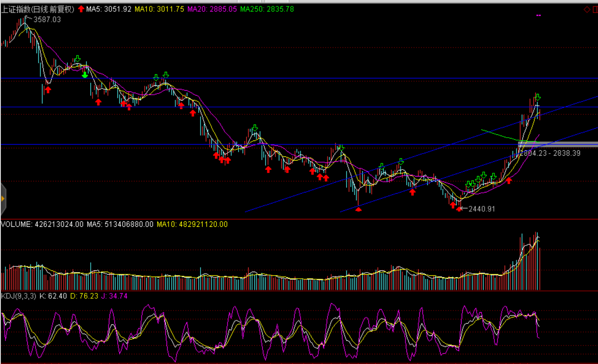598x364 pixels.
Task: Click the red square icon at top right
Action: tap(595, 9)
